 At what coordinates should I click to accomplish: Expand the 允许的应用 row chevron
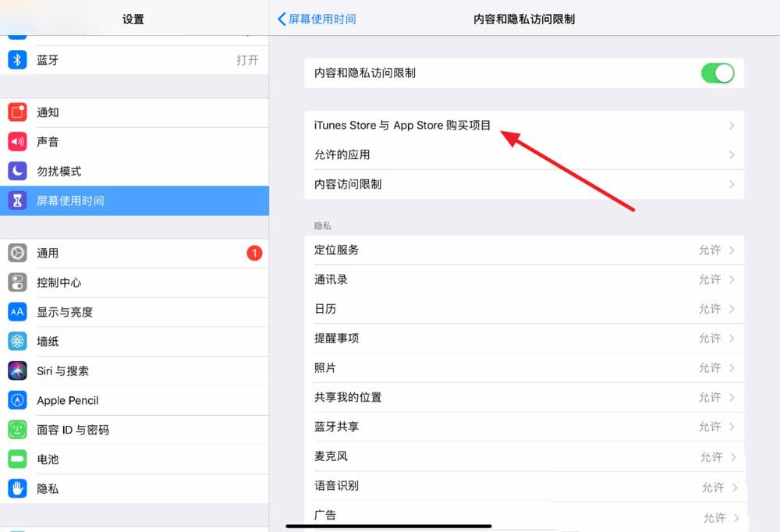tap(732, 155)
